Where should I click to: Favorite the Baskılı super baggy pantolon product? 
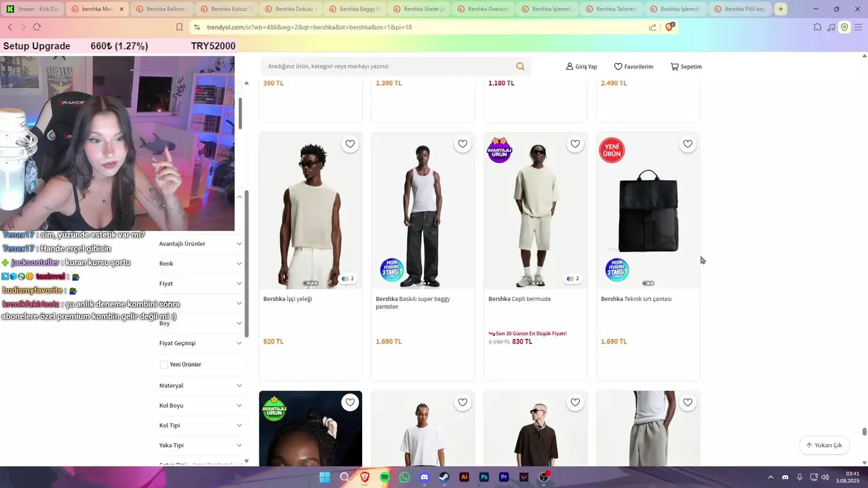(x=462, y=144)
